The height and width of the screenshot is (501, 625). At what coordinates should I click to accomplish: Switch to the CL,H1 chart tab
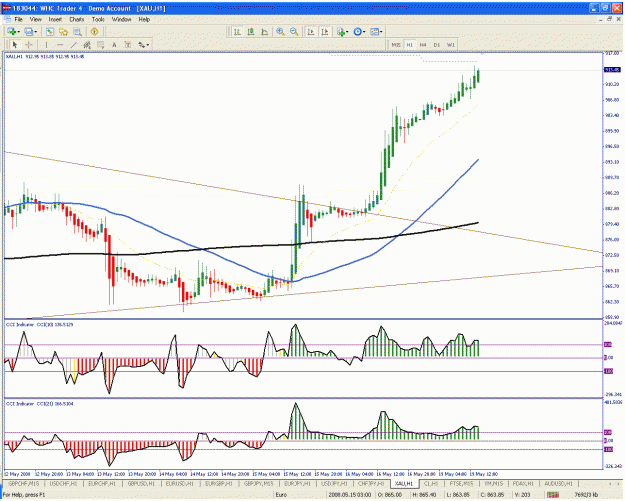(431, 483)
